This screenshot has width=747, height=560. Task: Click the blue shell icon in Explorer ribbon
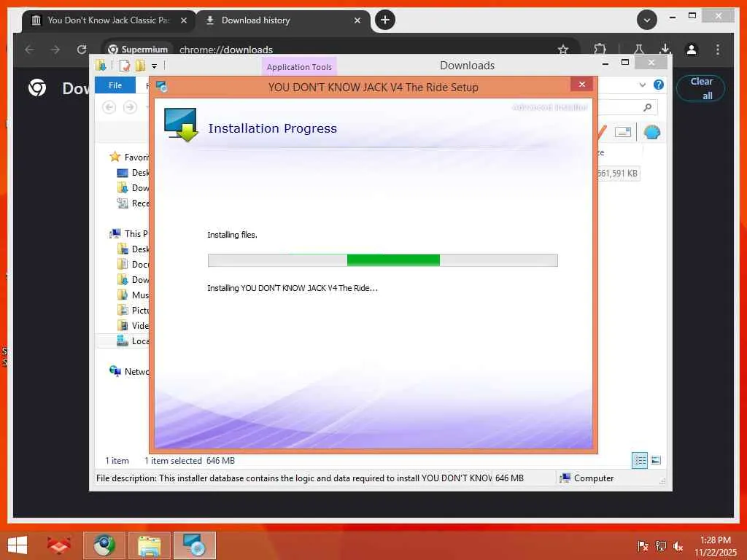click(651, 132)
